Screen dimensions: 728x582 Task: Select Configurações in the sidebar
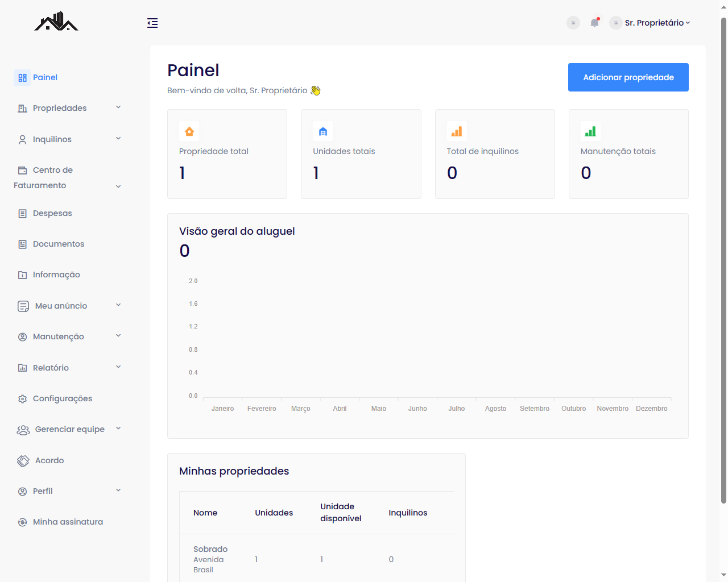coord(62,399)
